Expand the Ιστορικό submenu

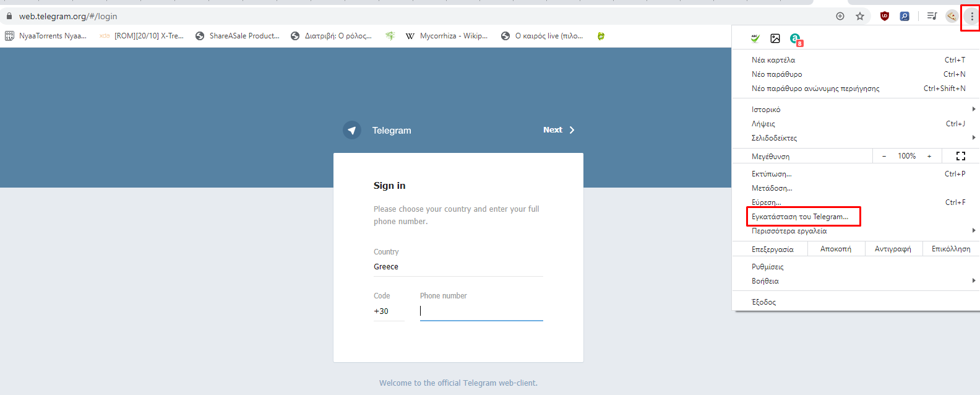click(856, 110)
